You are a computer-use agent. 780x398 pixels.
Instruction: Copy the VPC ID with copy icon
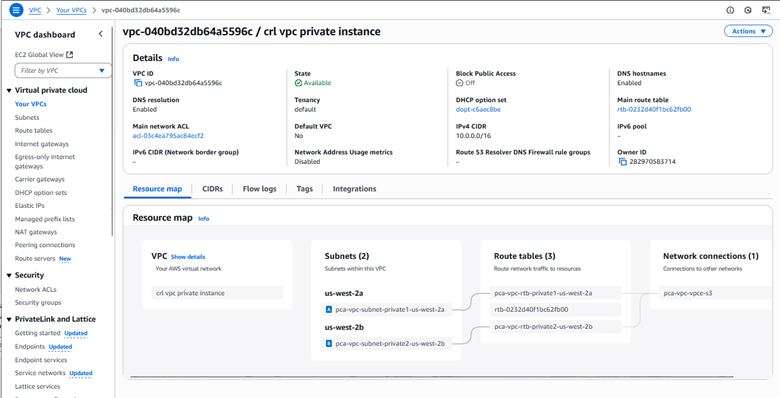click(x=137, y=83)
